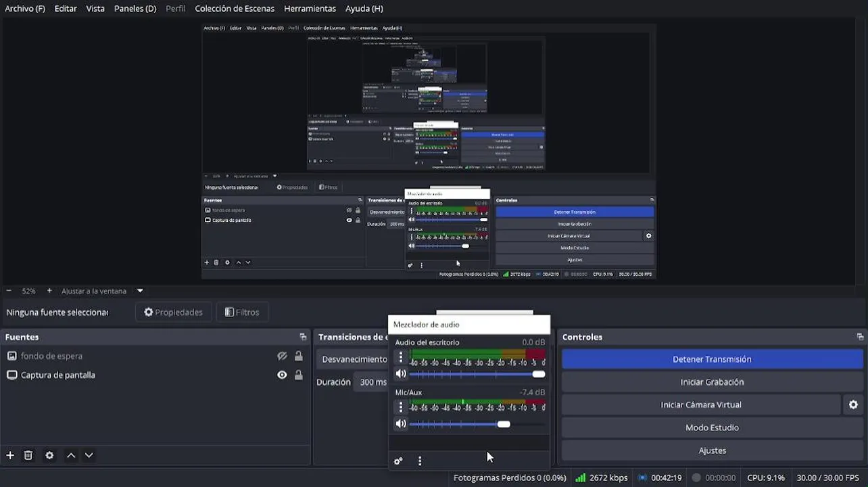Image resolution: width=868 pixels, height=487 pixels.
Task: Open the Perfil menu
Action: click(x=176, y=8)
